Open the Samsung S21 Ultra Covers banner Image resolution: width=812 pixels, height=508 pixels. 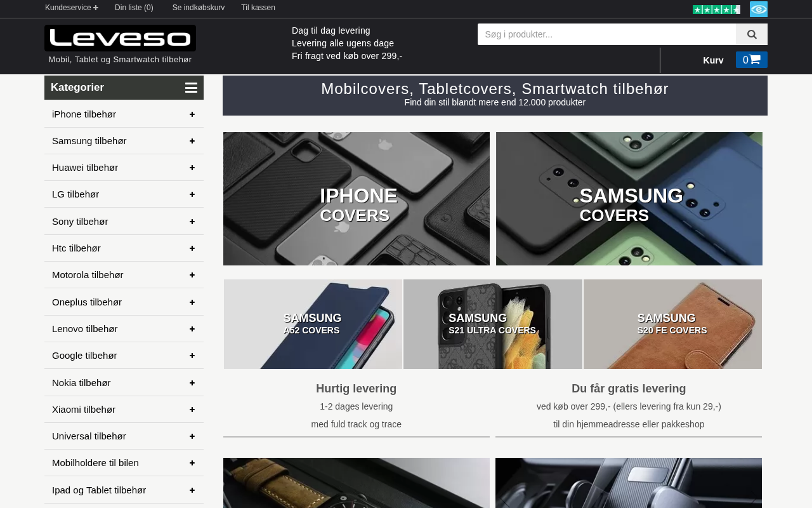[493, 324]
